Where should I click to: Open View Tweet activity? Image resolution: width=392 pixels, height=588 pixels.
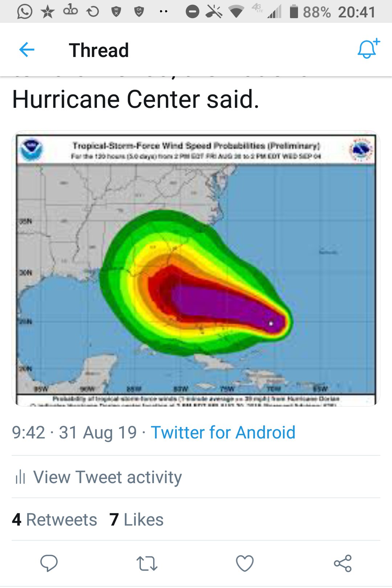pyautogui.click(x=107, y=477)
